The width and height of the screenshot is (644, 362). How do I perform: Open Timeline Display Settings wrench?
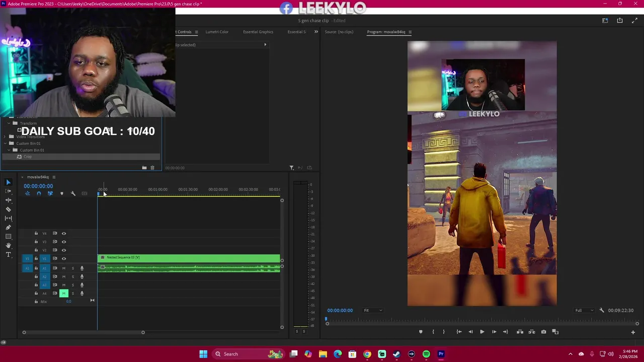coord(73,194)
